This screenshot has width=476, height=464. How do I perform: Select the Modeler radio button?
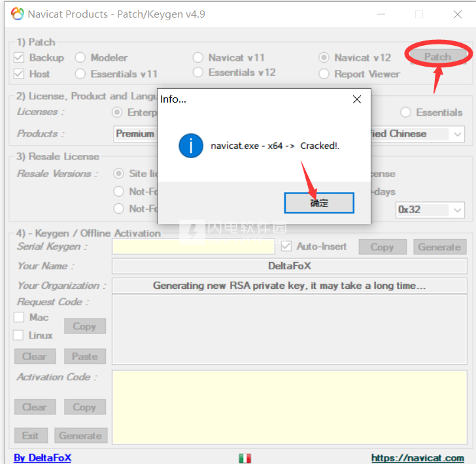(x=80, y=58)
